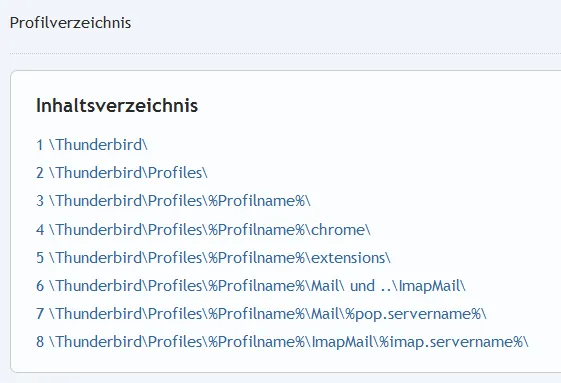This screenshot has width=561, height=383.
Task: Open the %pop.servername%\ section link
Action: pos(261,314)
